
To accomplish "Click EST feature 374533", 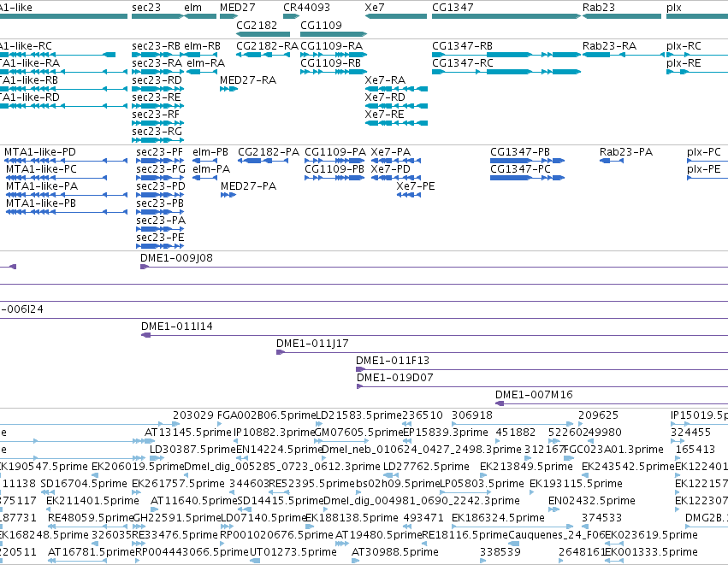I will click(601, 517).
